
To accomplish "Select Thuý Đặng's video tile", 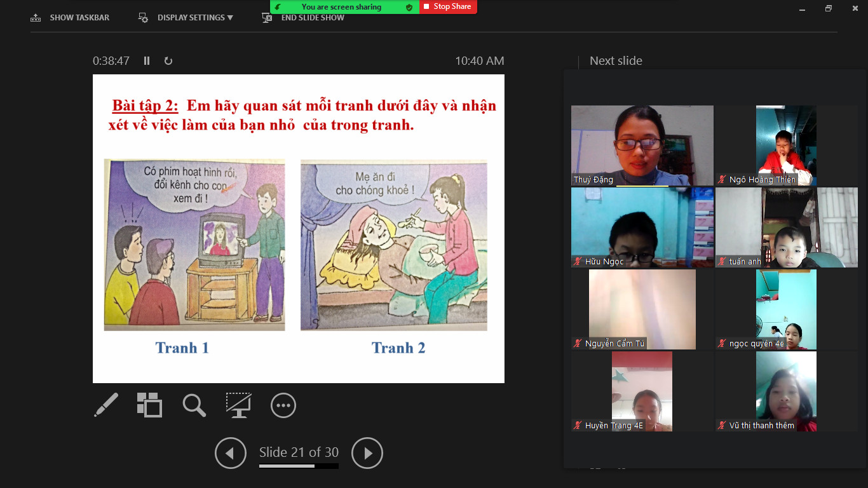I will click(x=642, y=145).
